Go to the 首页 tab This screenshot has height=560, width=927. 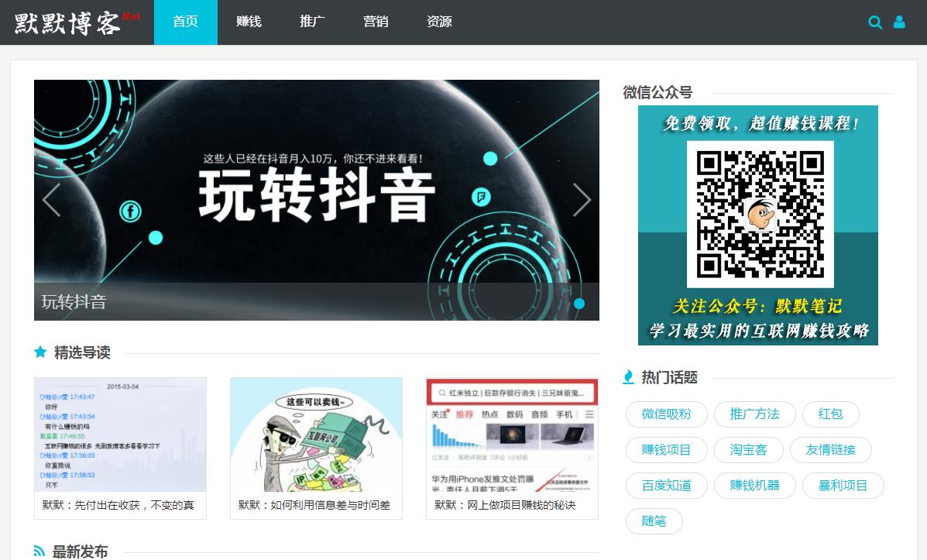(x=186, y=22)
